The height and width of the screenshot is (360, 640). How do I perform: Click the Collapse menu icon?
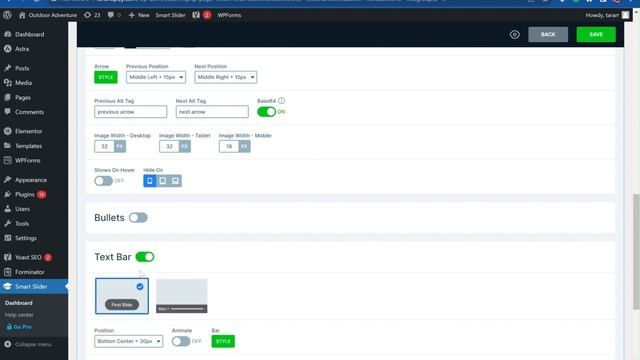tap(8, 344)
